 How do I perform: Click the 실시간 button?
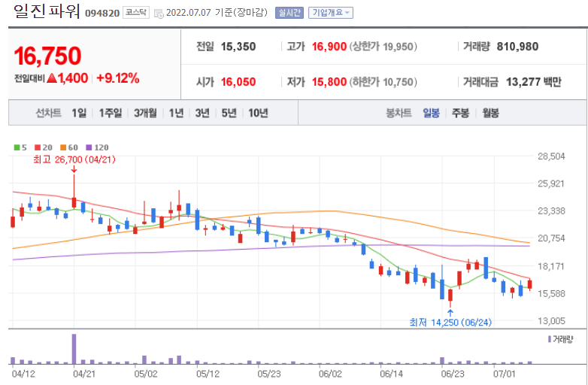click(289, 13)
